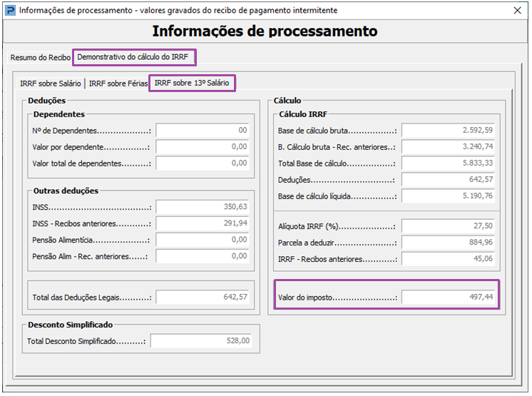532x396 pixels.
Task: Open the IRRF sobre Salário tab
Action: 50,83
